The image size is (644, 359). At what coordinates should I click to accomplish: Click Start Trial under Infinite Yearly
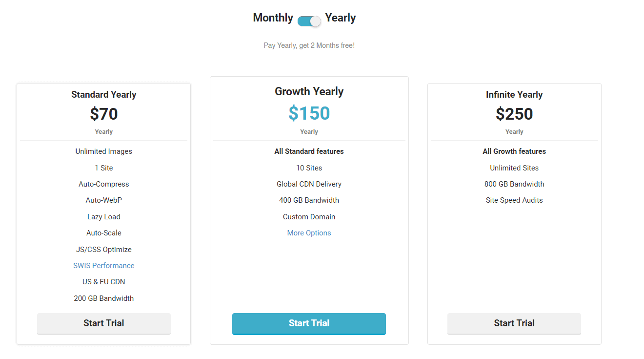pos(514,323)
